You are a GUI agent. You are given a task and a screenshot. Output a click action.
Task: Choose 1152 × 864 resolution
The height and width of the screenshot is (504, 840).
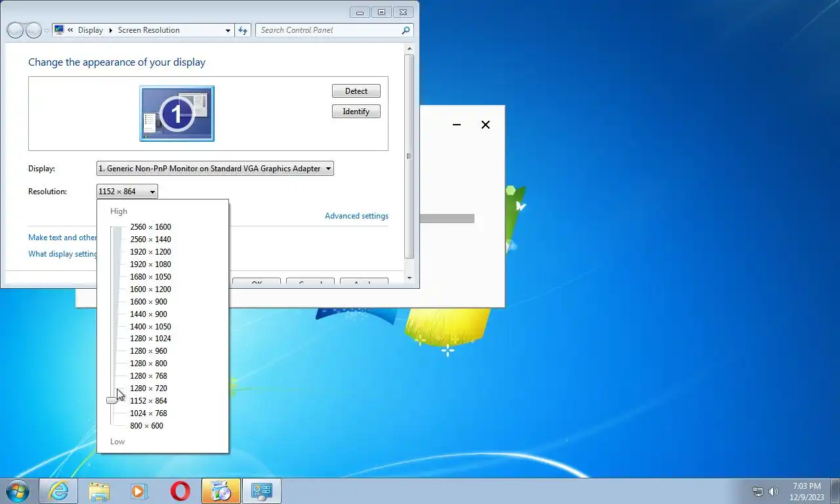point(148,401)
